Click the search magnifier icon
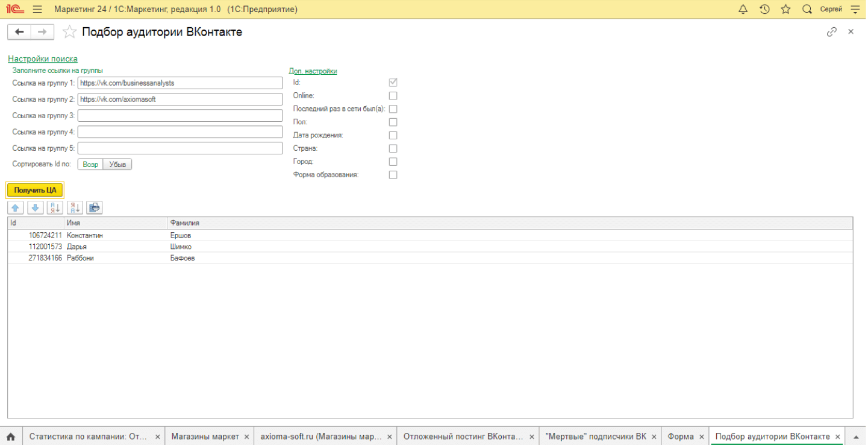This screenshot has width=868, height=445. (807, 9)
